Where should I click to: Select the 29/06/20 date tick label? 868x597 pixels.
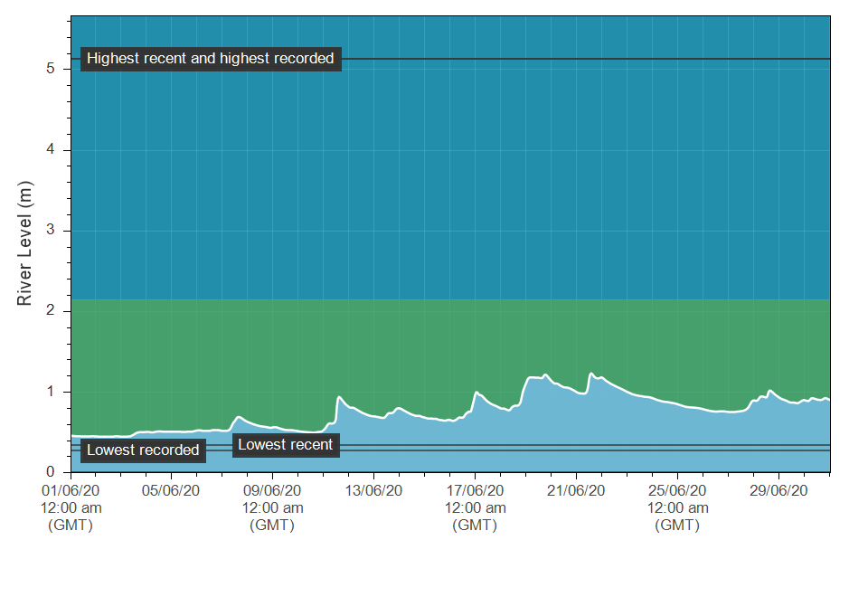click(x=779, y=491)
